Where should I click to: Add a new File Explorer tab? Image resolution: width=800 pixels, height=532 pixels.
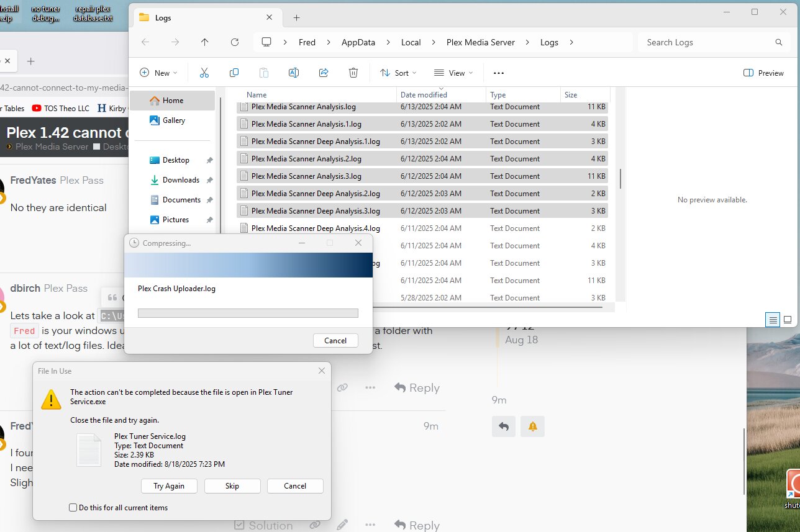coord(297,18)
